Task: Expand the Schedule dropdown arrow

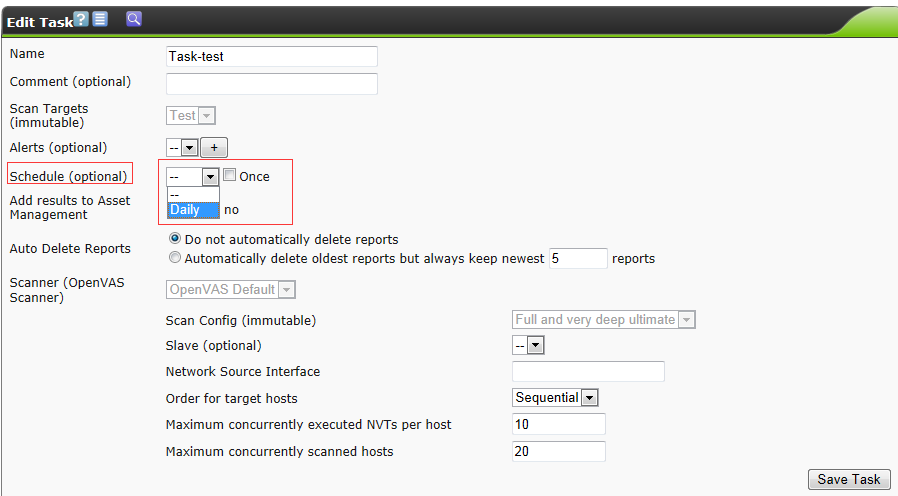Action: [209, 177]
